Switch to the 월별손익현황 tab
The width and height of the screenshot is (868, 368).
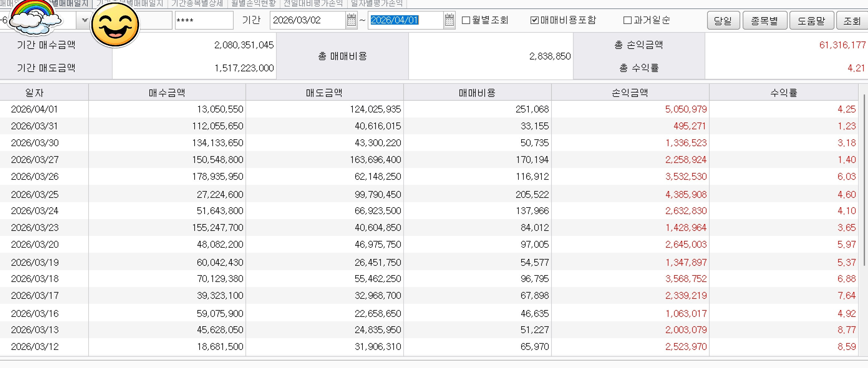point(253,4)
